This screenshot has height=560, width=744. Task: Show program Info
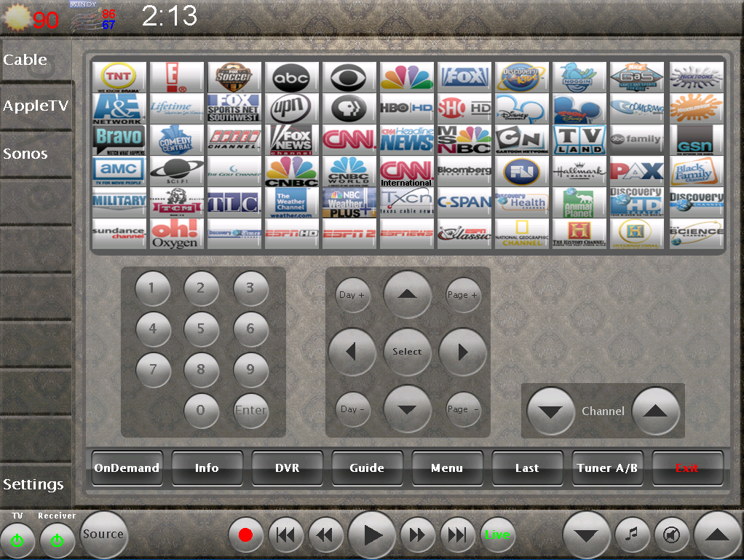207,468
